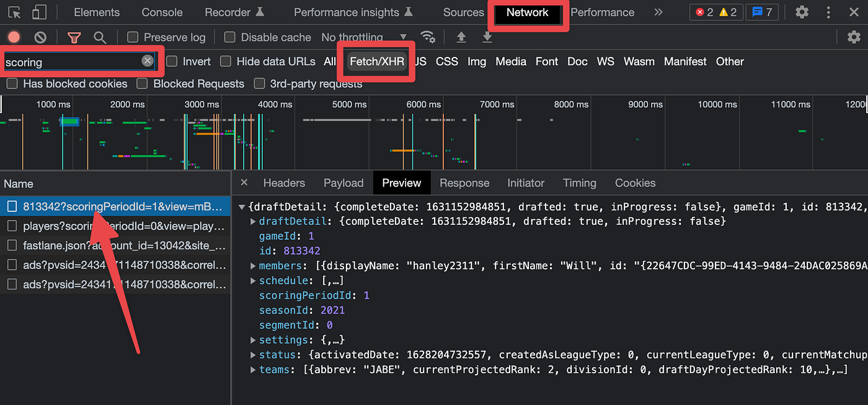Expand the members array node
The width and height of the screenshot is (868, 405).
[253, 266]
